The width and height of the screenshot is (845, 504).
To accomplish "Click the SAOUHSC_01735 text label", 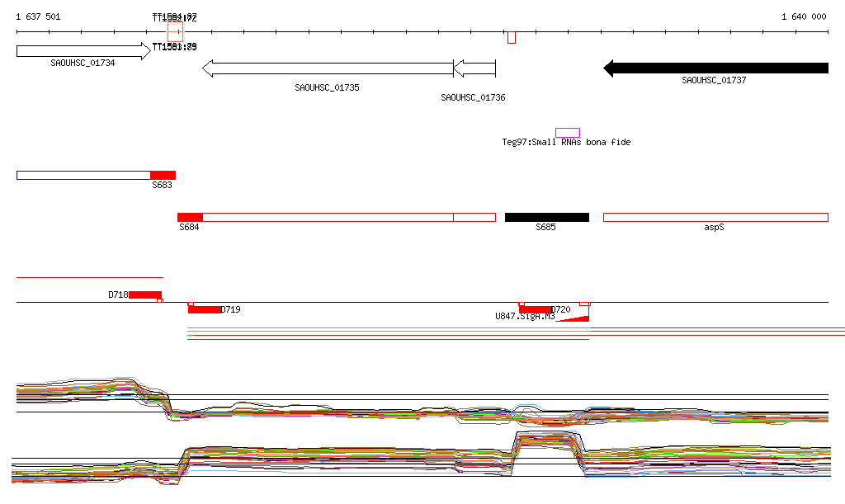I will (327, 87).
